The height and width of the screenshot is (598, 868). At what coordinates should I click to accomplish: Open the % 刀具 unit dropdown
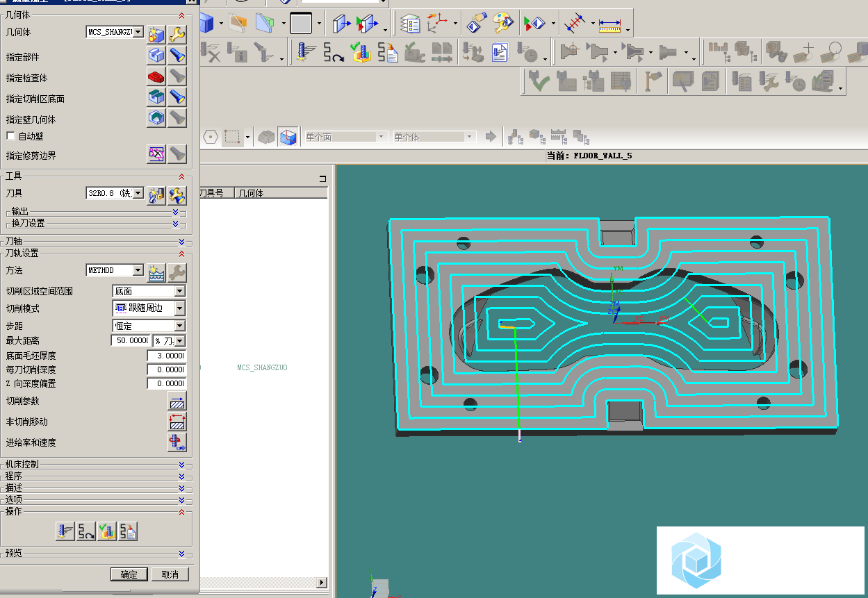click(180, 340)
